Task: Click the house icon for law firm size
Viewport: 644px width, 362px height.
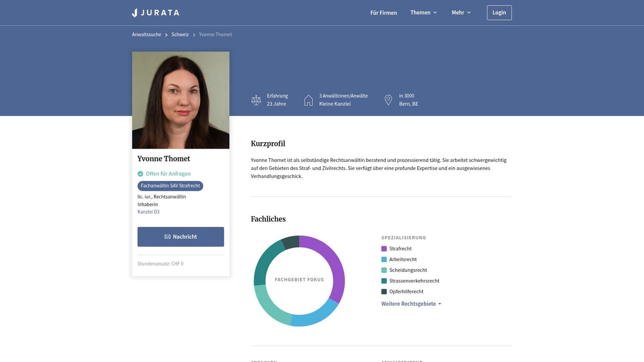Action: (308, 100)
